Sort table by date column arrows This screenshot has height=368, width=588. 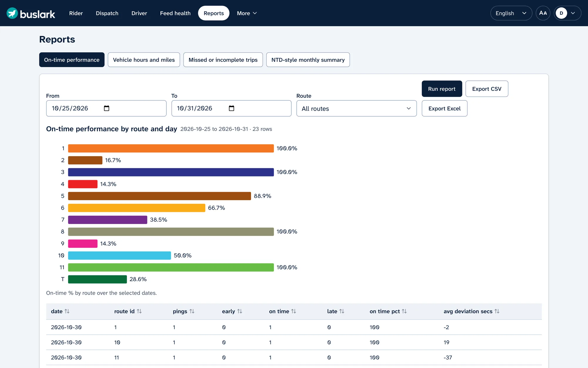tap(67, 311)
